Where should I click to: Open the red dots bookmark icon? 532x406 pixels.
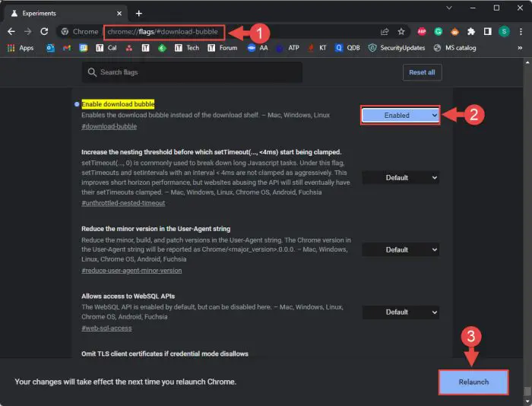click(x=129, y=48)
